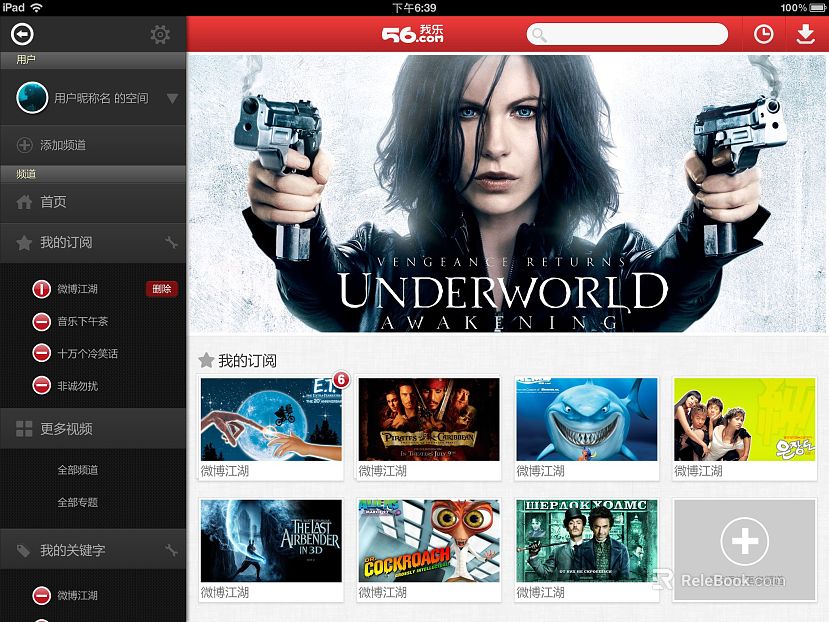Click the star icon beside sidebar 我的订阅
Screen dimensions: 829x622
coord(24,243)
